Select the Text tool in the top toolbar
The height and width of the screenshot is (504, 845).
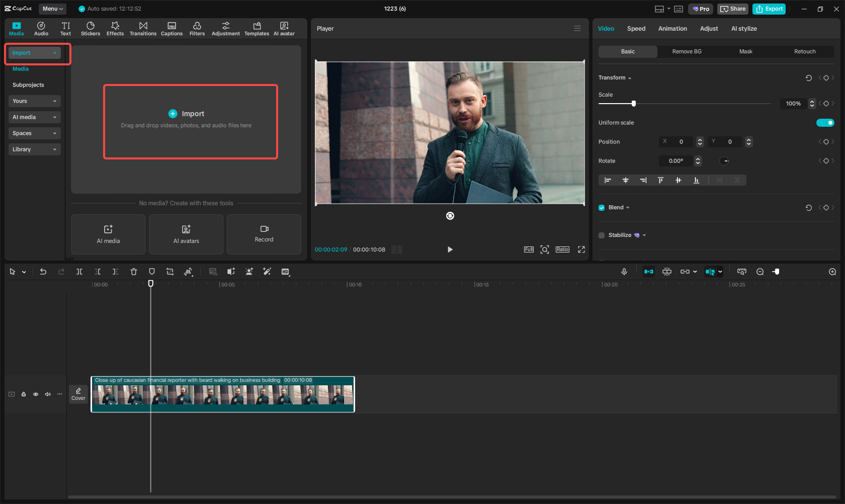65,28
